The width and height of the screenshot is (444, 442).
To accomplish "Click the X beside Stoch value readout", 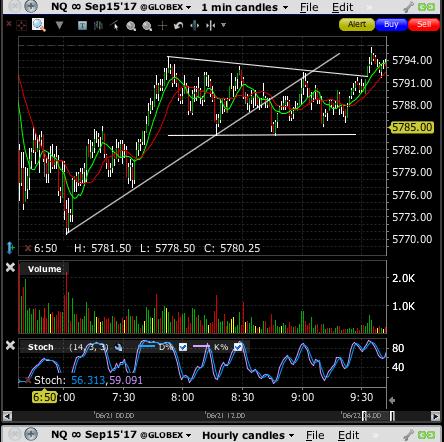I will point(28,380).
